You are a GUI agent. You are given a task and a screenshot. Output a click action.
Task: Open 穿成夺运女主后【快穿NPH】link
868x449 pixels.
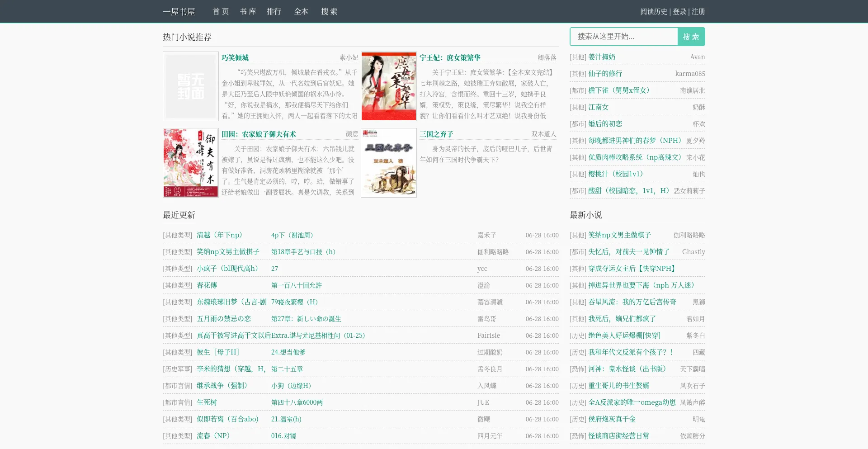632,269
